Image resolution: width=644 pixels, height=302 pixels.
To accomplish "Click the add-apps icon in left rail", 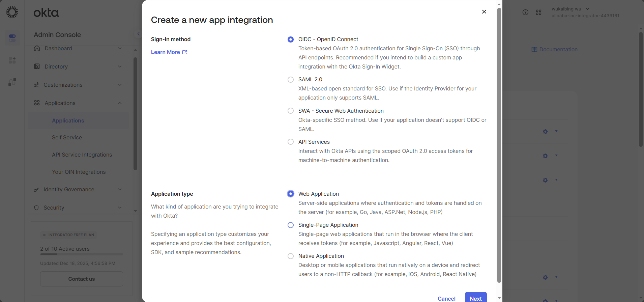I will tap(12, 60).
